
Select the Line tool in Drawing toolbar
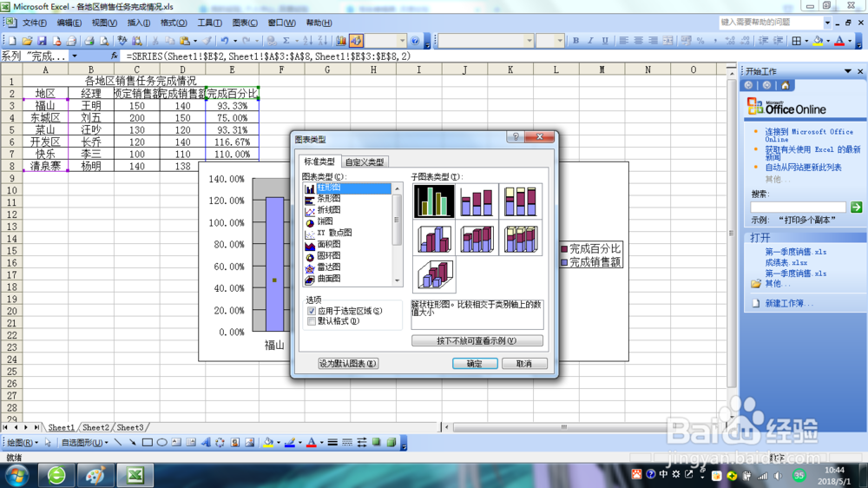[118, 443]
